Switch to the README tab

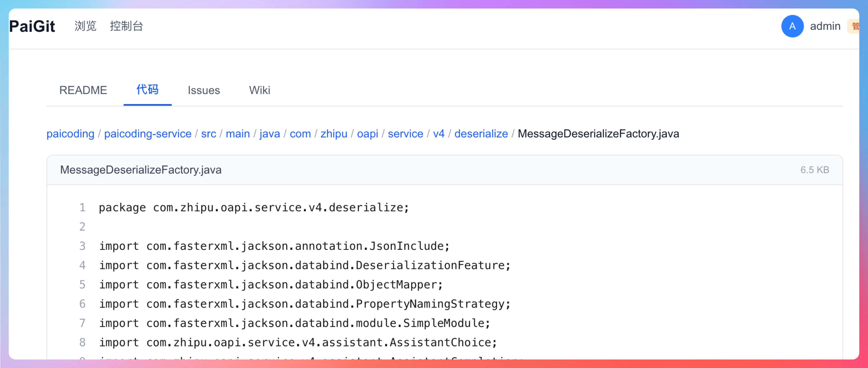tap(83, 90)
